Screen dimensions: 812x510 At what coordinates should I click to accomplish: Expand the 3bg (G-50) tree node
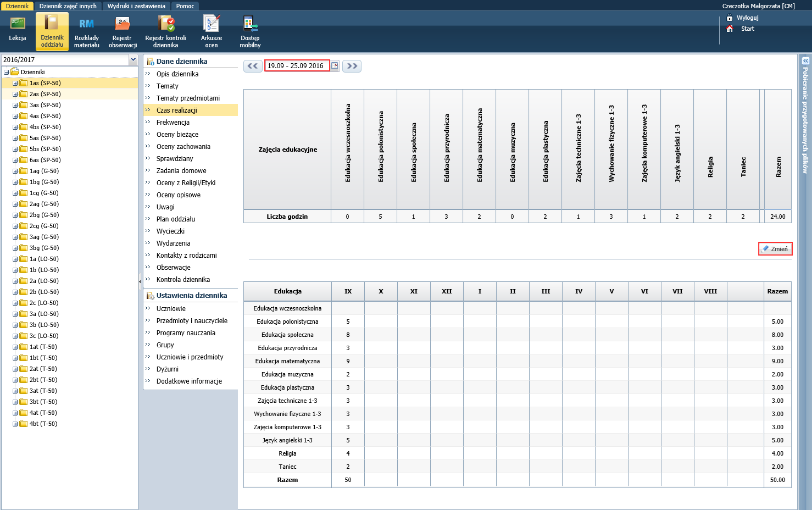(15, 248)
